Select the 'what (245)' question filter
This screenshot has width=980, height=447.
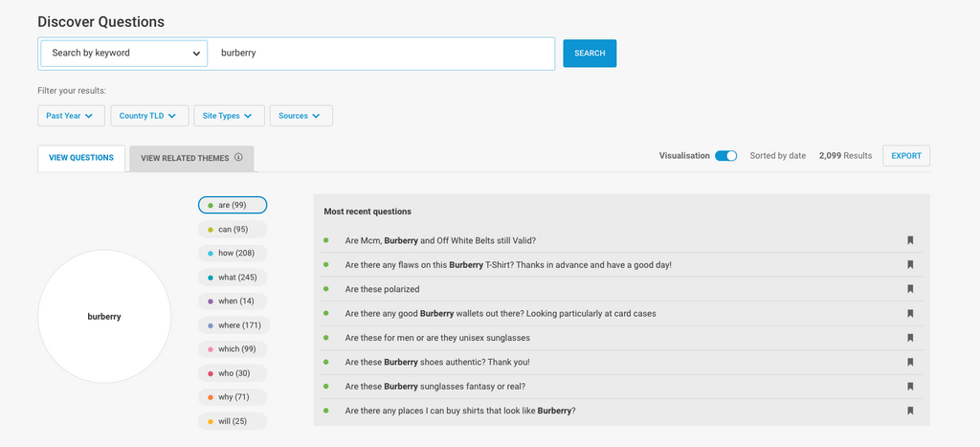[x=233, y=278]
